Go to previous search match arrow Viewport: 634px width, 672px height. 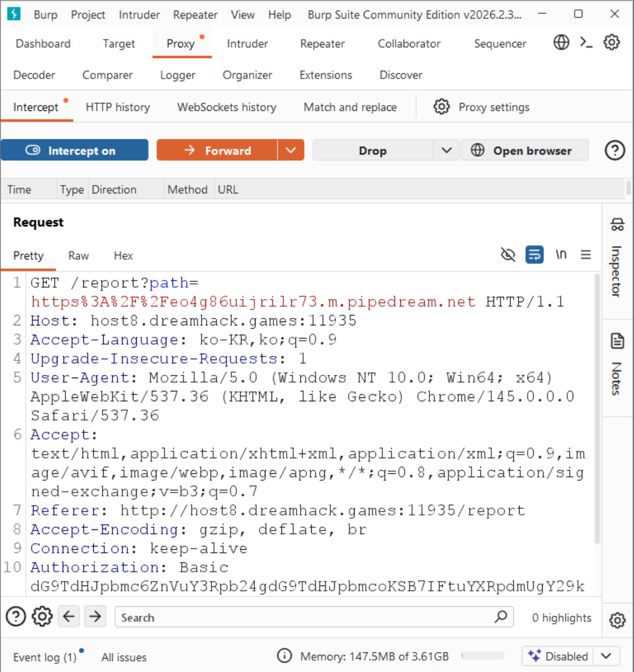point(69,617)
